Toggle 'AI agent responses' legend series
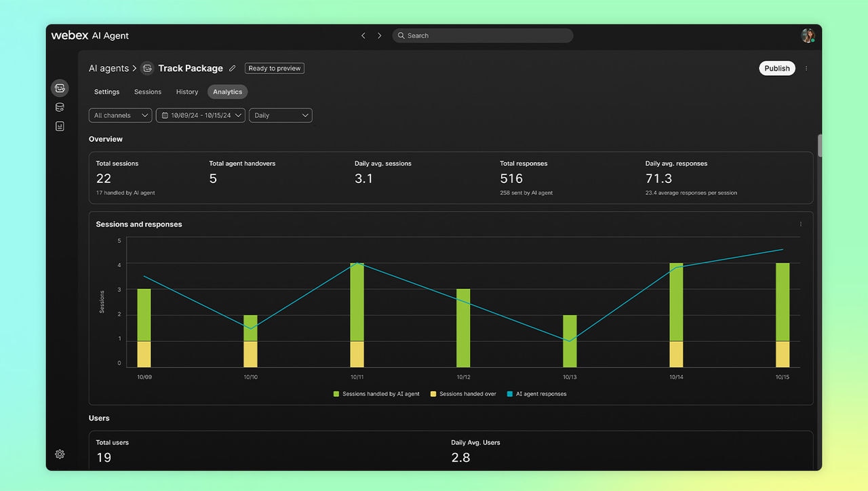This screenshot has width=868, height=491. click(540, 394)
